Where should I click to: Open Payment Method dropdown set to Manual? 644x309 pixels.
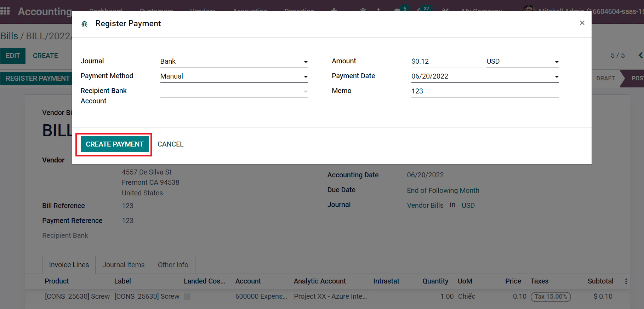[234, 76]
